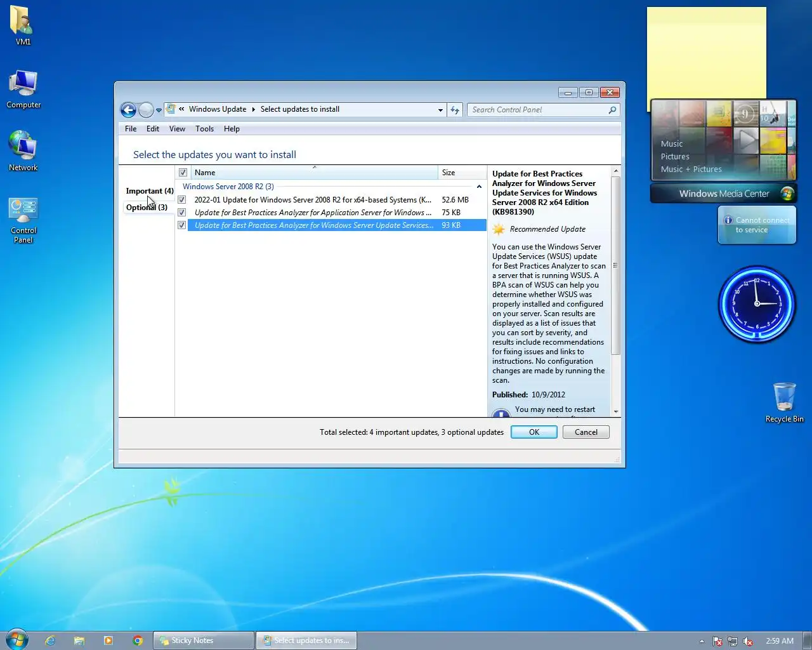The width and height of the screenshot is (812, 650).
Task: Open the Help menu
Action: 232,129
